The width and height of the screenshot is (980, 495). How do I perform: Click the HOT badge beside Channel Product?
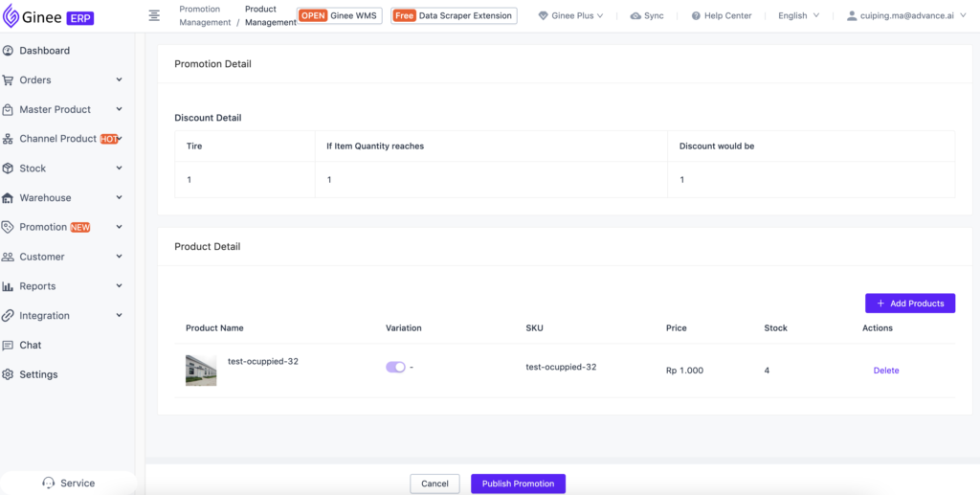(109, 140)
